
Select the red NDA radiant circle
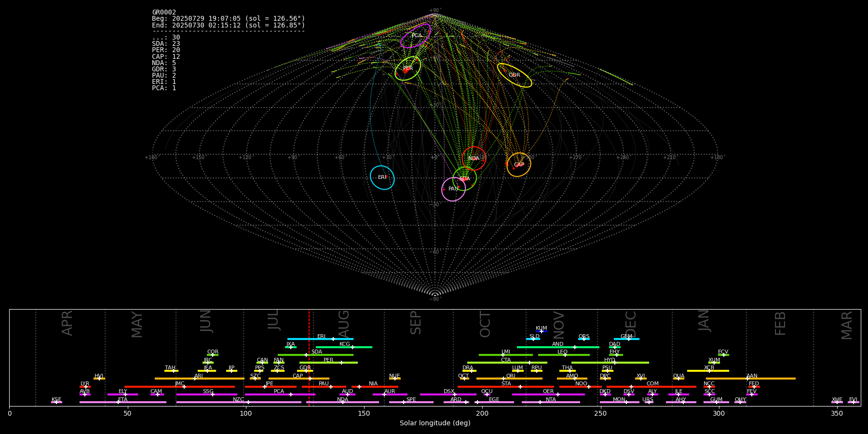coord(474,158)
